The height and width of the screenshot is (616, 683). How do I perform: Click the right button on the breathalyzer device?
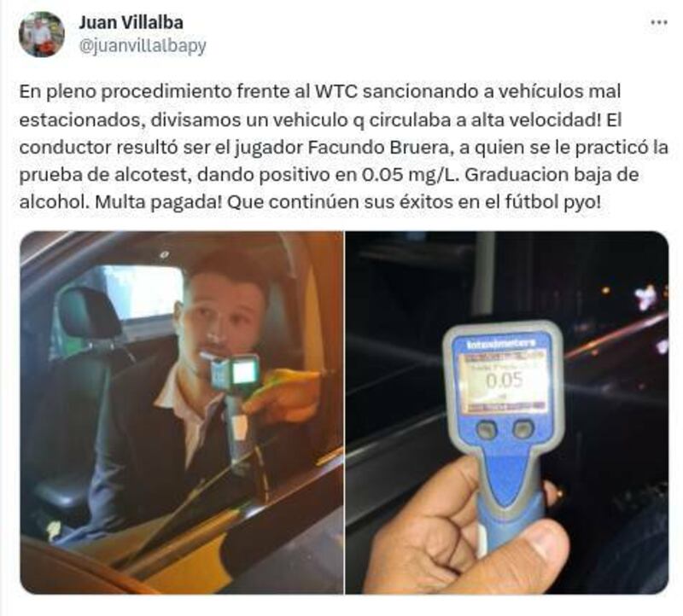click(522, 429)
